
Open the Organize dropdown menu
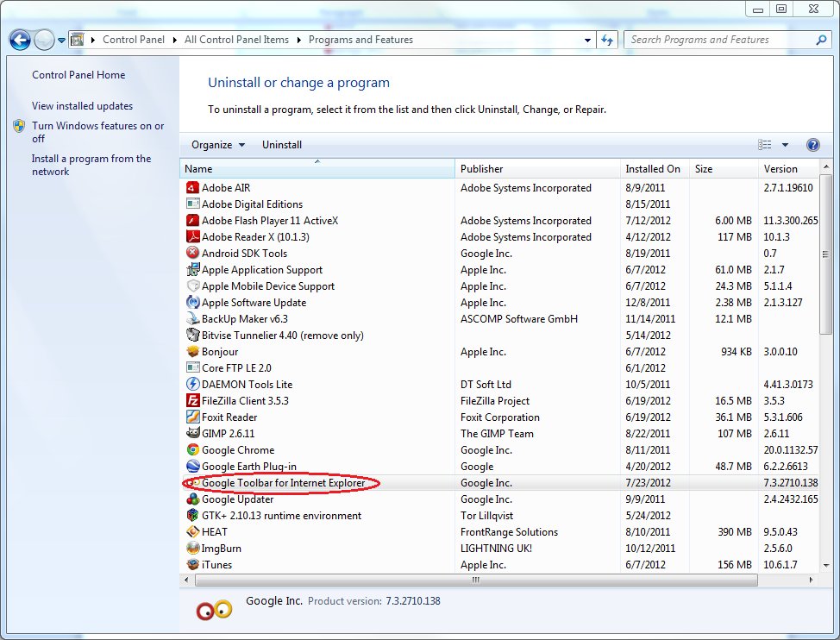point(217,145)
